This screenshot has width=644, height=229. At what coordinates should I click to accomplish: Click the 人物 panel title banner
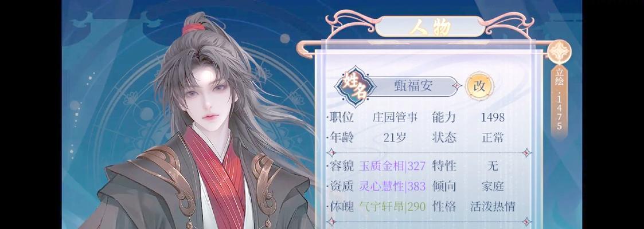(430, 27)
